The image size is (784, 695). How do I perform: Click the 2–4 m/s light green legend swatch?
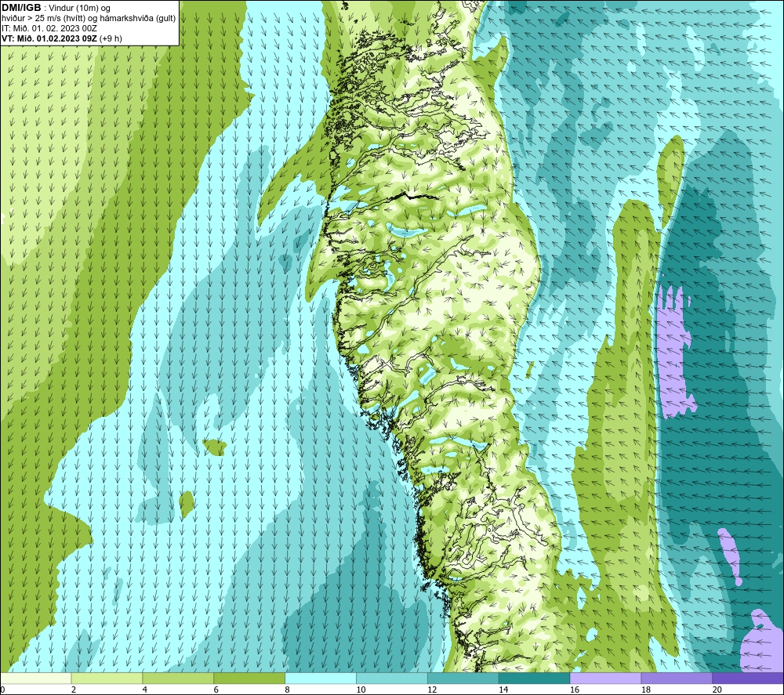click(x=107, y=678)
